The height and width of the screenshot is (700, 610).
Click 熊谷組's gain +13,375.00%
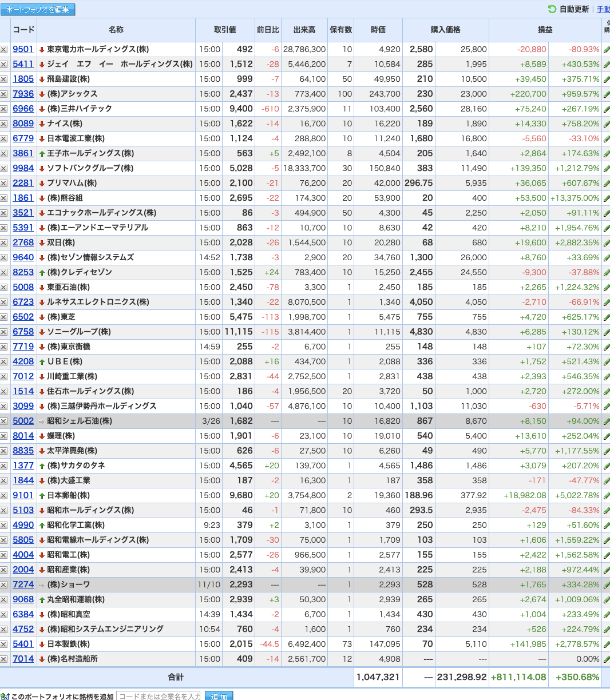tap(575, 198)
